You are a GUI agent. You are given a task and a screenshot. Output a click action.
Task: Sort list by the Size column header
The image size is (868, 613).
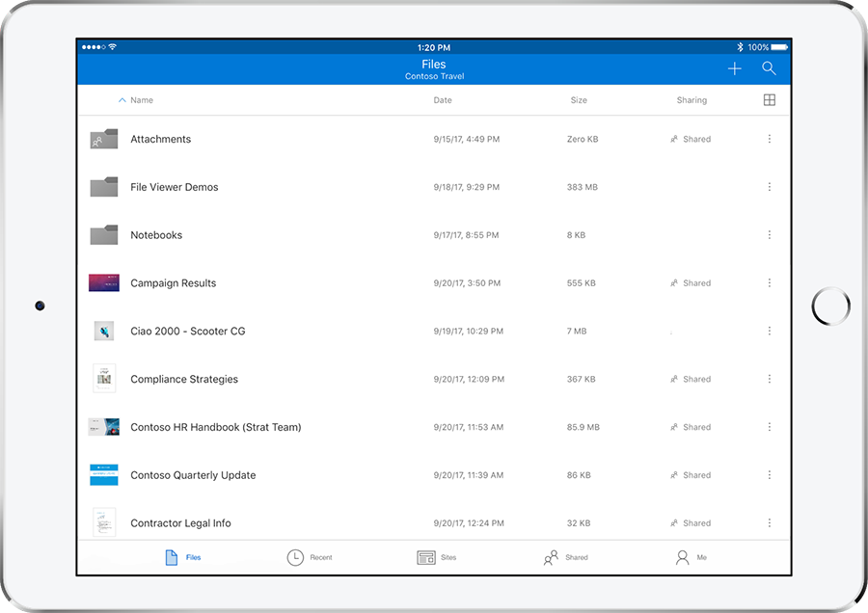pos(579,100)
